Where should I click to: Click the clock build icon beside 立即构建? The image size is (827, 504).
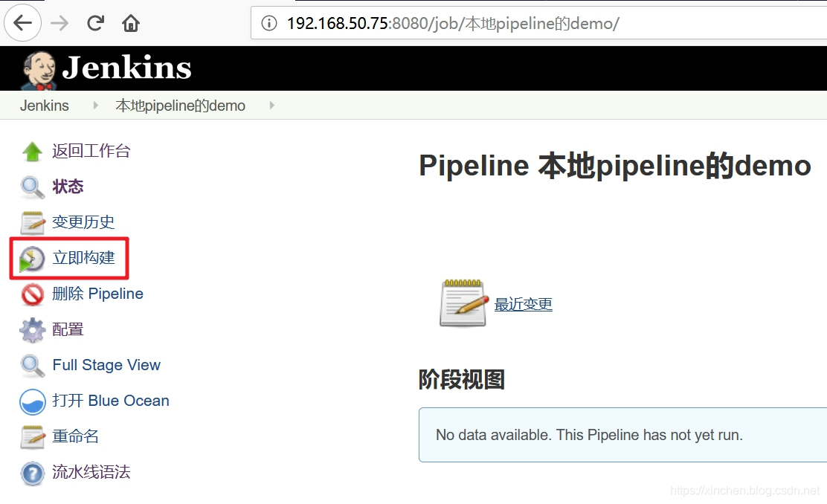click(32, 259)
